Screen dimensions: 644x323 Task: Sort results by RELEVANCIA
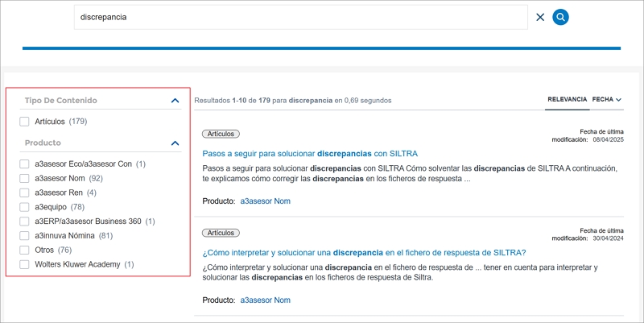click(x=567, y=99)
